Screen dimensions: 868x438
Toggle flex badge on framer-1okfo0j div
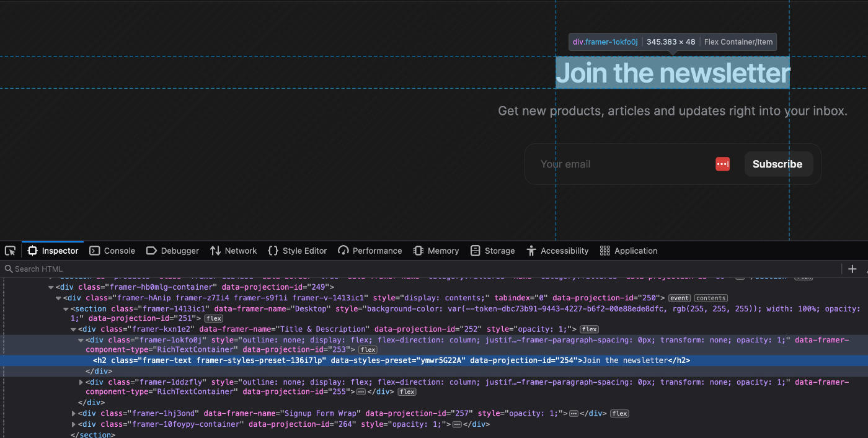coord(368,350)
